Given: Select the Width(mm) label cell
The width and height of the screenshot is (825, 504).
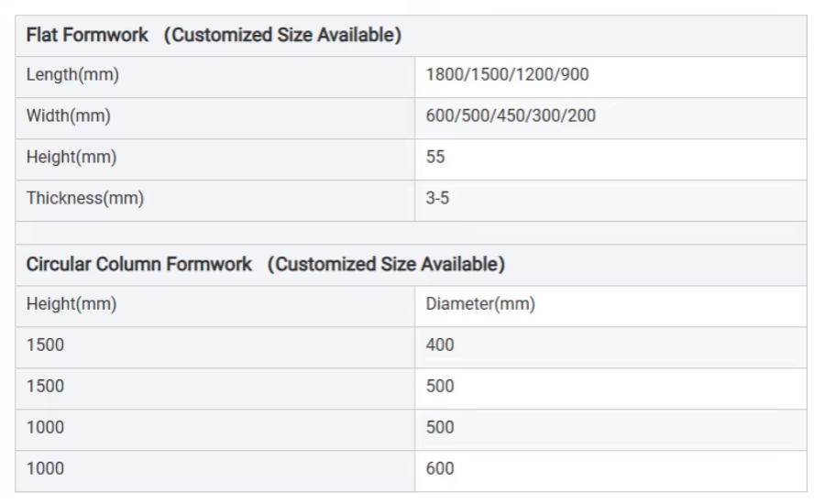Looking at the screenshot, I should coord(68,116).
